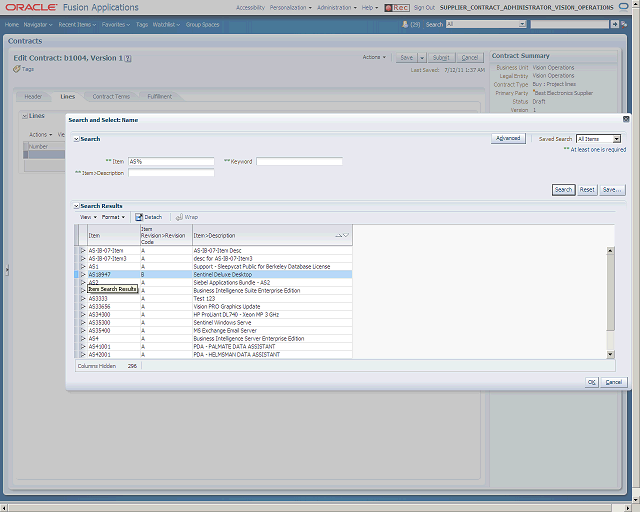
Task: Click the Detach icon in results toolbar
Action: (139, 217)
